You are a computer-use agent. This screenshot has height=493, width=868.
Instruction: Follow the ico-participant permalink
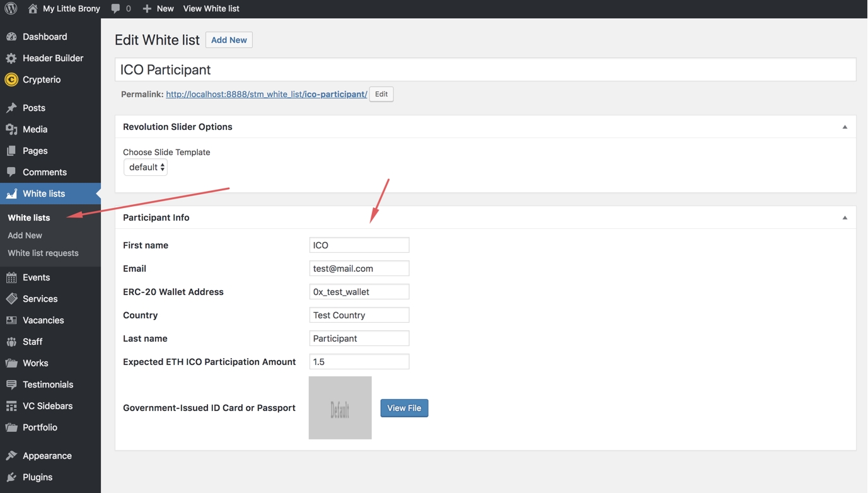point(266,94)
